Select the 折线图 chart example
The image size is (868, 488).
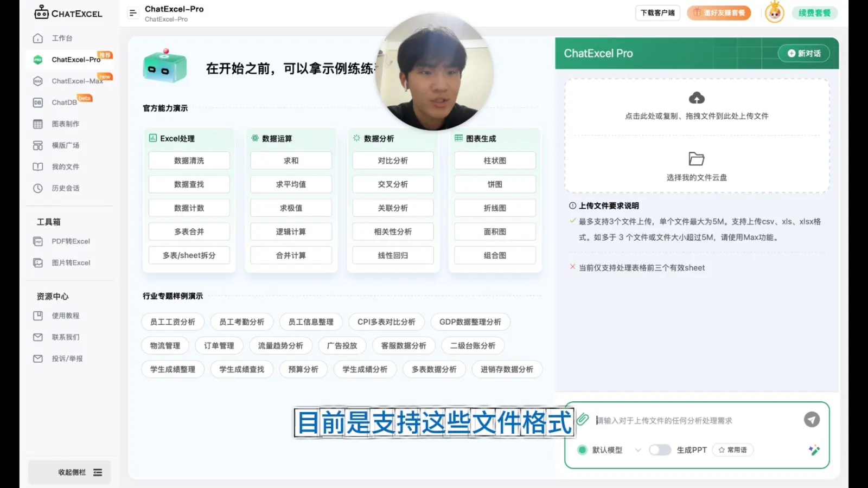(495, 208)
